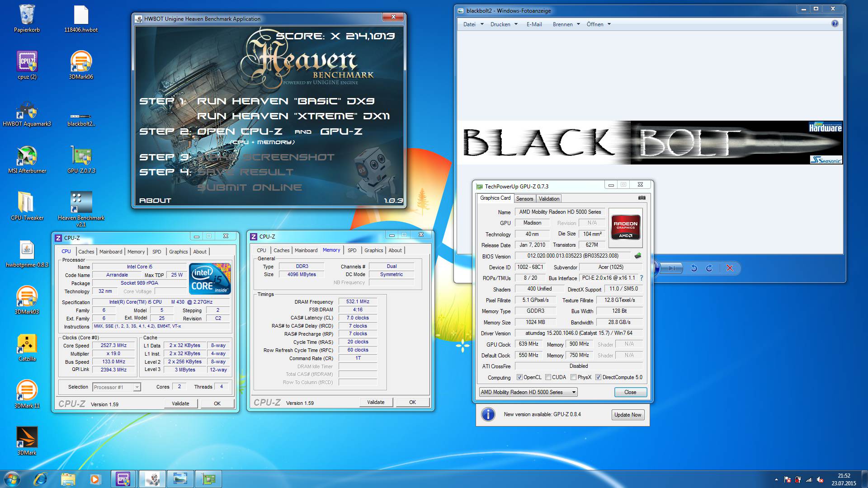868x488 pixels.
Task: Click the Bus Interface question mark help
Action: (641, 278)
